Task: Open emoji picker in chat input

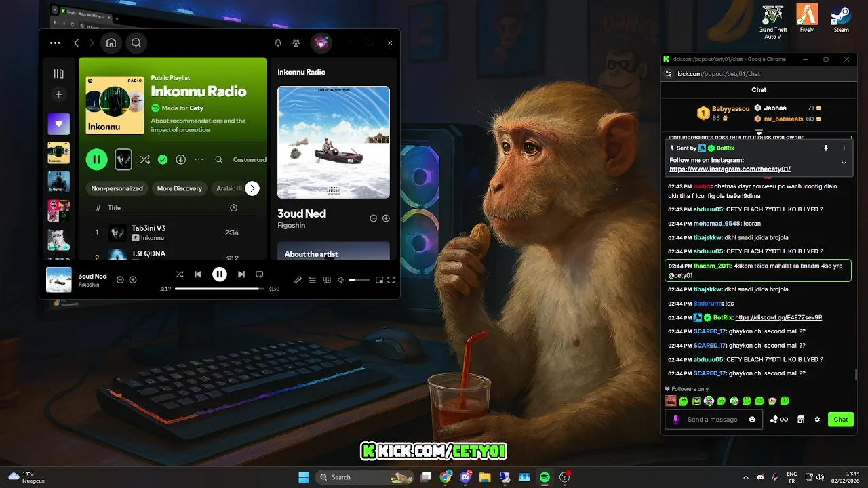Action: [x=752, y=420]
